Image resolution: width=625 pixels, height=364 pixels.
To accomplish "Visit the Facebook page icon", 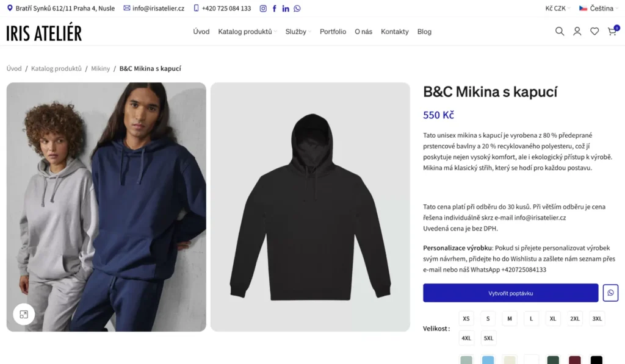I will tap(275, 9).
